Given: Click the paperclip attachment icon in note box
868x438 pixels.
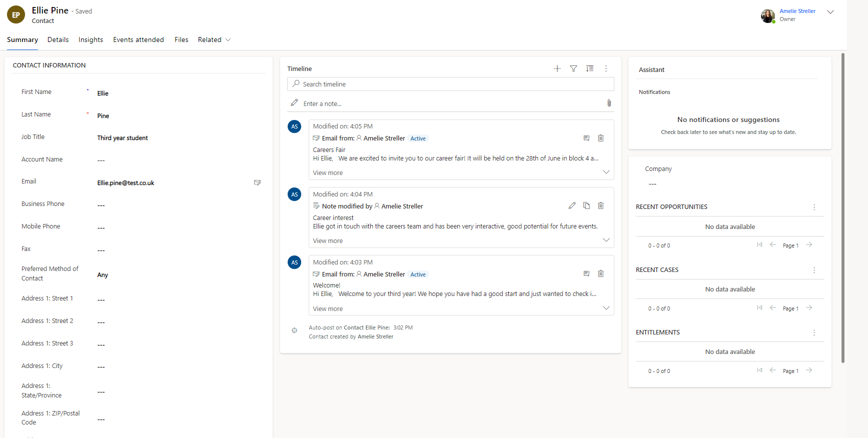Looking at the screenshot, I should (x=609, y=103).
